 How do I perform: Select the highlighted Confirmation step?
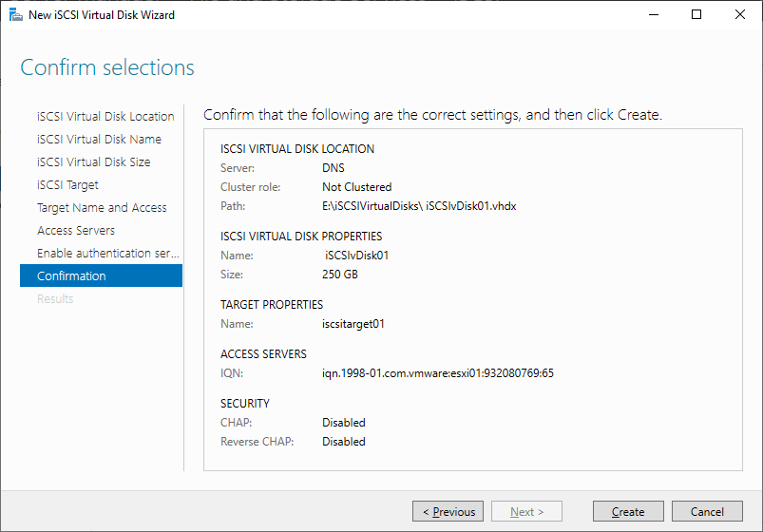pyautogui.click(x=102, y=275)
